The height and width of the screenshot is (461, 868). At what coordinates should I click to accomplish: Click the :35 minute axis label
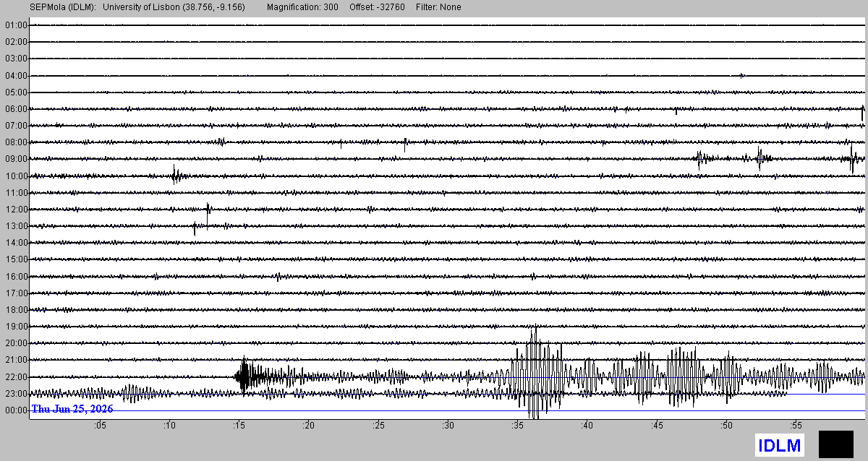click(x=518, y=426)
